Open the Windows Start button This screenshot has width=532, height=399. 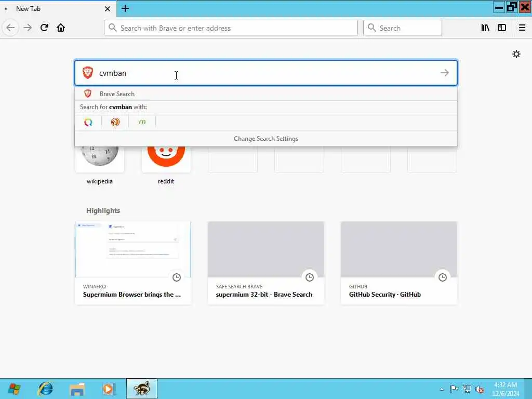[x=14, y=389]
